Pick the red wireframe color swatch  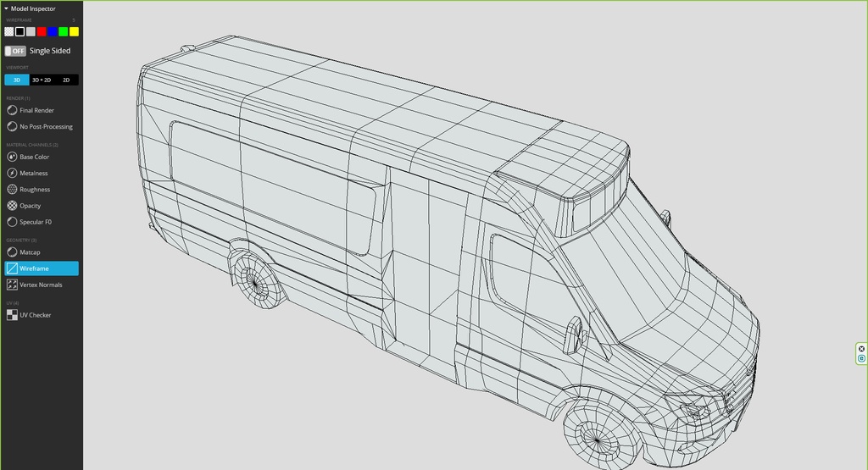tap(42, 31)
